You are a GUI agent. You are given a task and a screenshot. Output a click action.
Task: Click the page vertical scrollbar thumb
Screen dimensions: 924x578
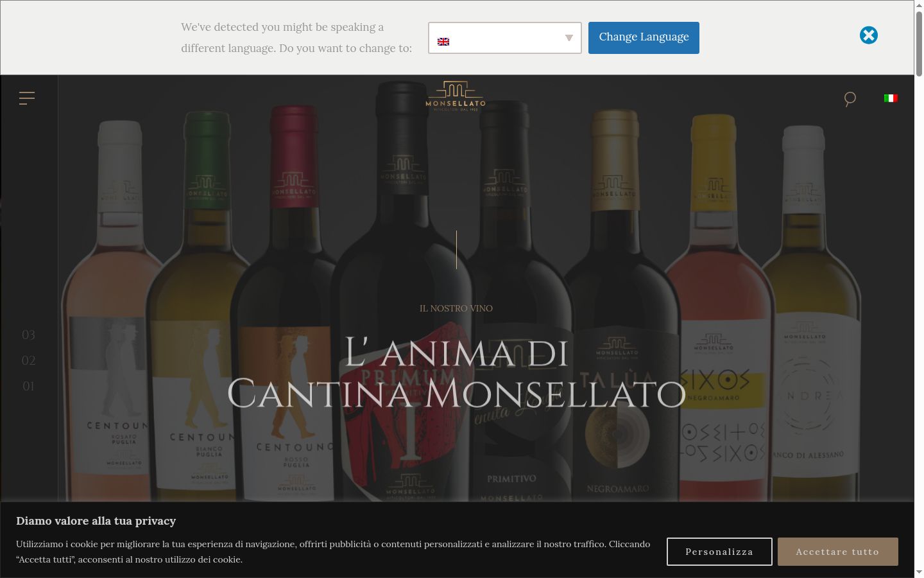[919, 44]
